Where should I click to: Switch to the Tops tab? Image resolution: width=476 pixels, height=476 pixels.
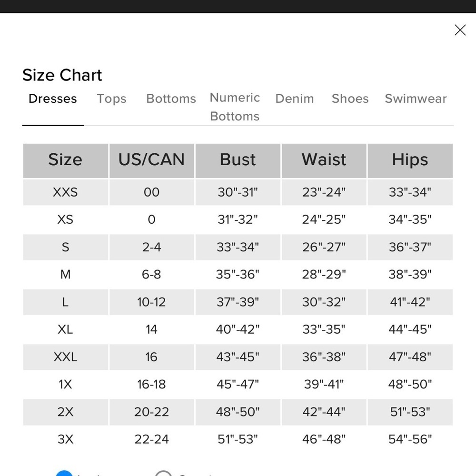tap(111, 99)
